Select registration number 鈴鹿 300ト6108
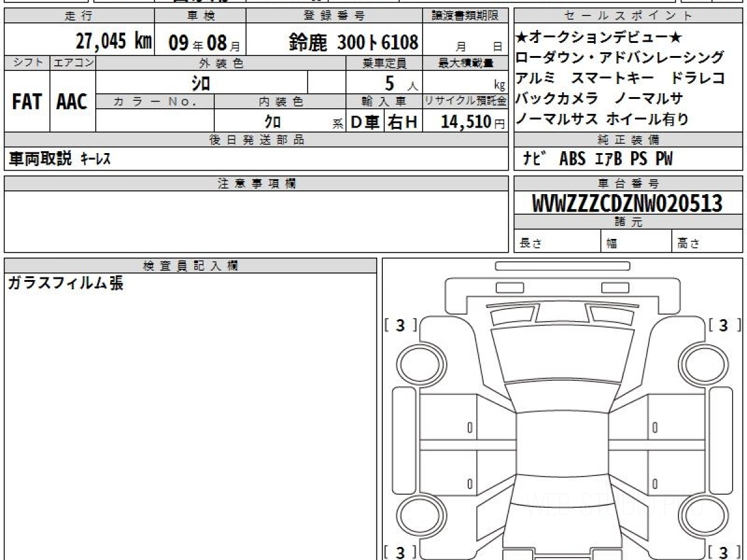The height and width of the screenshot is (560, 747). coord(354,42)
